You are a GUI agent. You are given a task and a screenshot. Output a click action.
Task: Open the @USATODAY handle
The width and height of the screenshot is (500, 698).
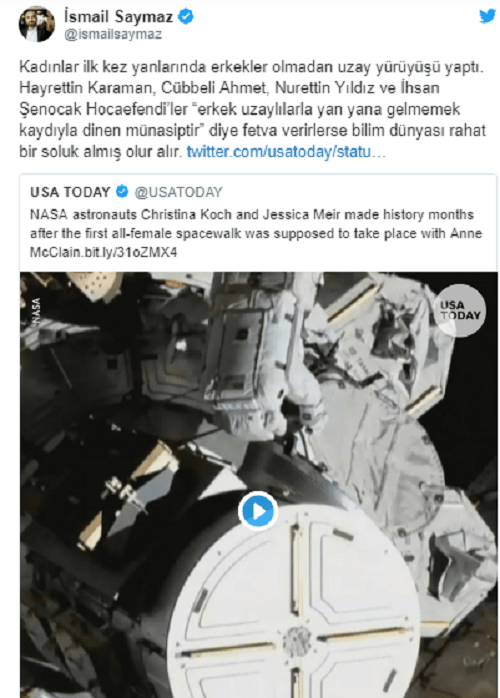click(179, 192)
